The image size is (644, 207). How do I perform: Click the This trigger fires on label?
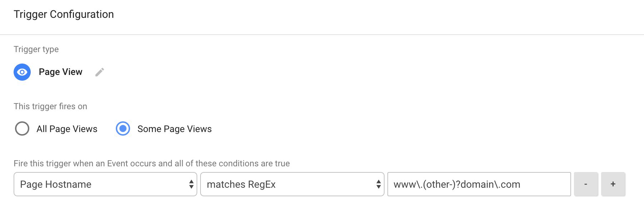coord(50,106)
